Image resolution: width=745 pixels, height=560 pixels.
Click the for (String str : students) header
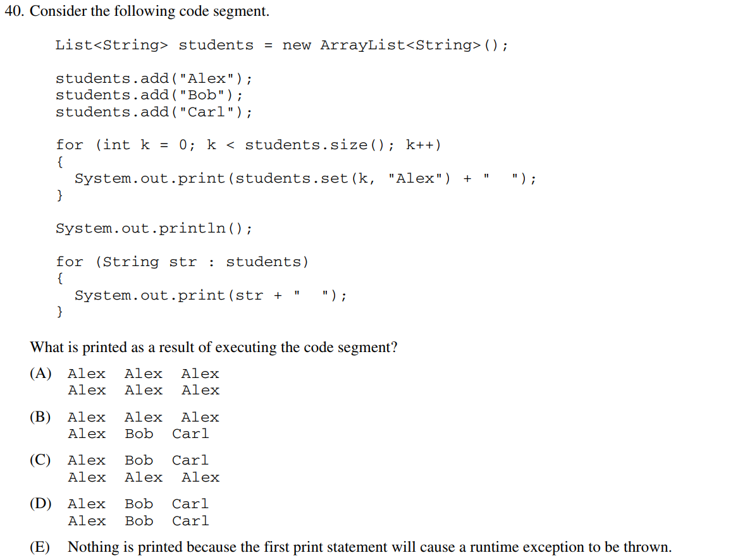182,262
